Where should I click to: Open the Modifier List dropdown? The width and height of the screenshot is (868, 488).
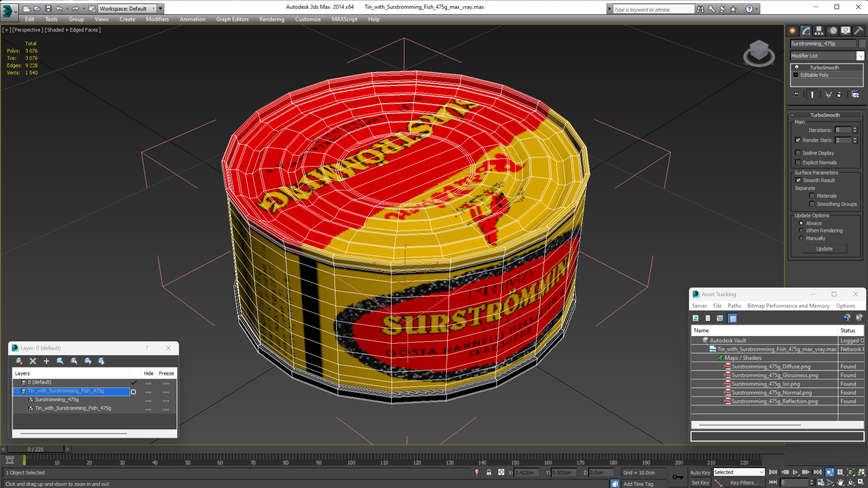pos(861,56)
